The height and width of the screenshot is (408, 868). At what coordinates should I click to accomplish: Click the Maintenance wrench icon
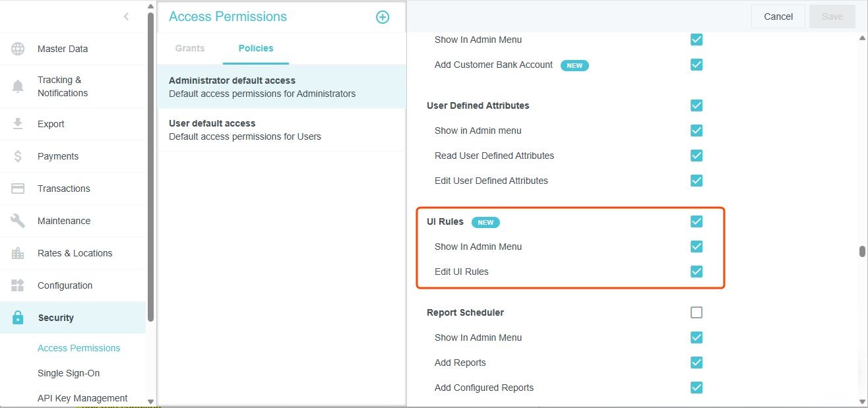[17, 220]
